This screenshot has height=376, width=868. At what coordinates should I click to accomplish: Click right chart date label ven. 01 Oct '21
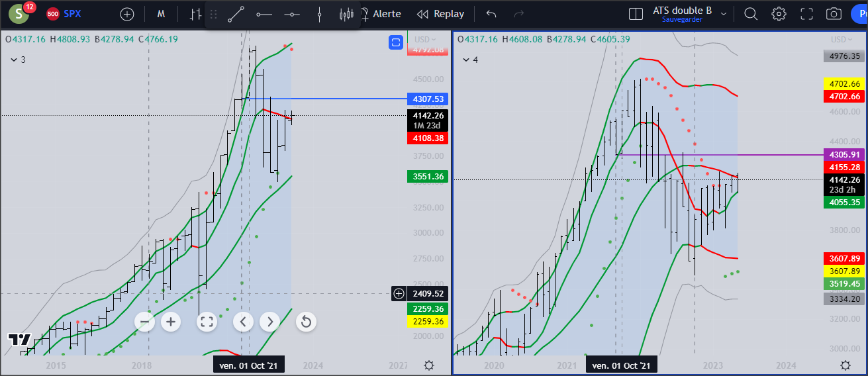[x=622, y=365]
